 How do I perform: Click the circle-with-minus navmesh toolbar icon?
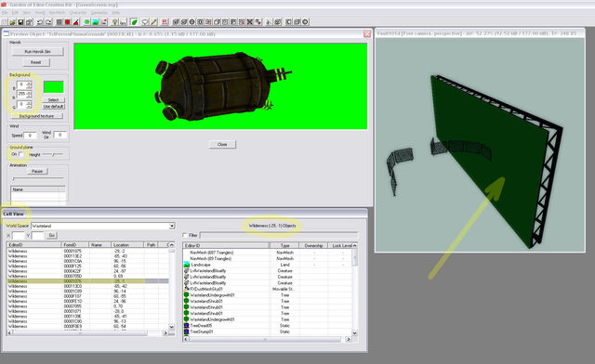pyautogui.click(x=192, y=22)
